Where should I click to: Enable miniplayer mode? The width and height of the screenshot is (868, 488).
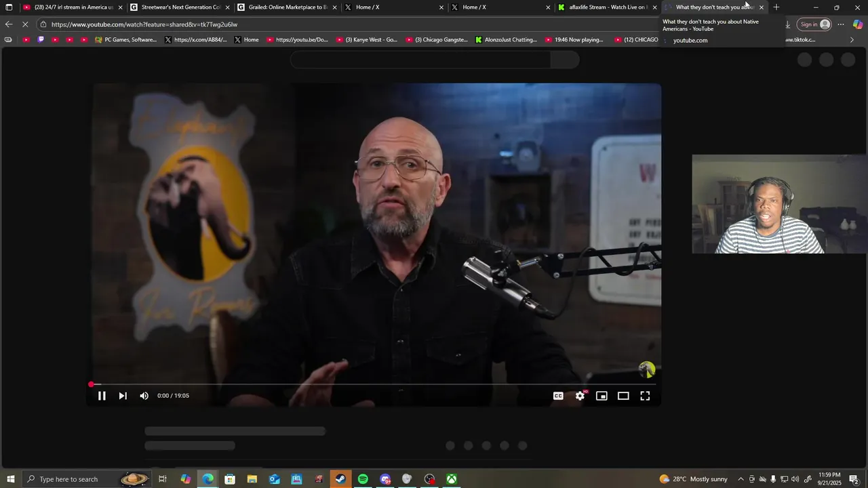(x=601, y=396)
